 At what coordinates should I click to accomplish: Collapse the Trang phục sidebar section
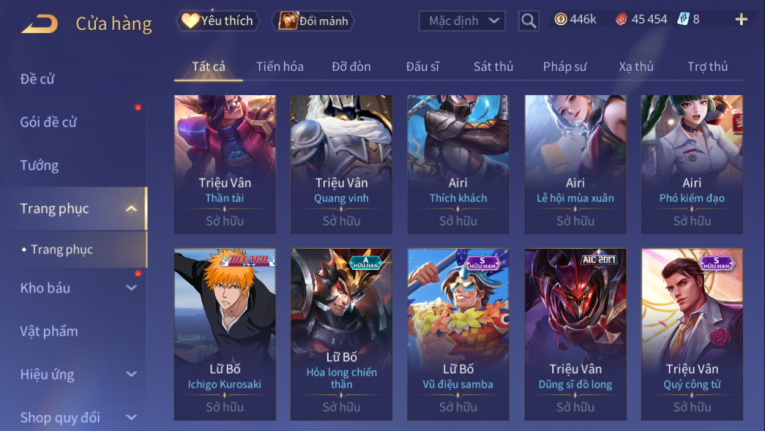[131, 209]
